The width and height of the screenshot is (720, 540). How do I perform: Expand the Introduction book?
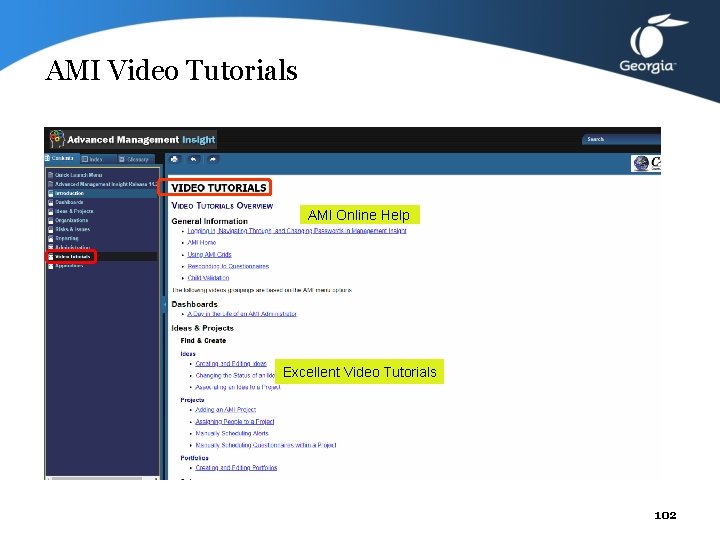point(69,193)
